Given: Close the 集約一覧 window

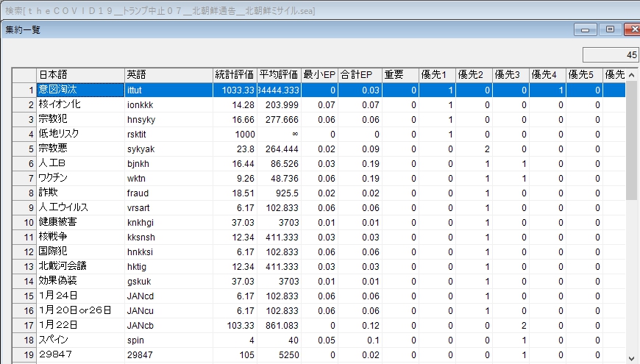Looking at the screenshot, I should tap(632, 29).
